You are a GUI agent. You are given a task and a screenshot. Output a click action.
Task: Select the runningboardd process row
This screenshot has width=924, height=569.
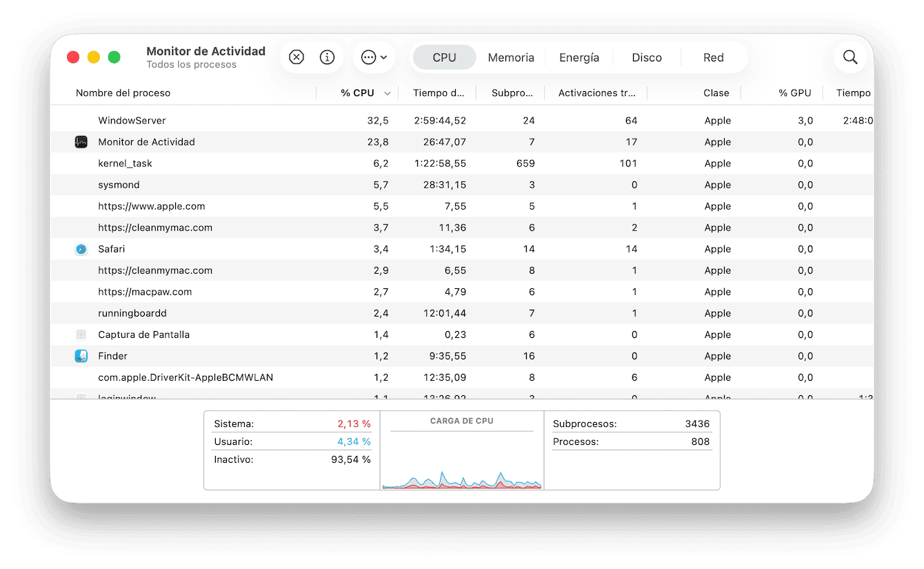click(462, 313)
